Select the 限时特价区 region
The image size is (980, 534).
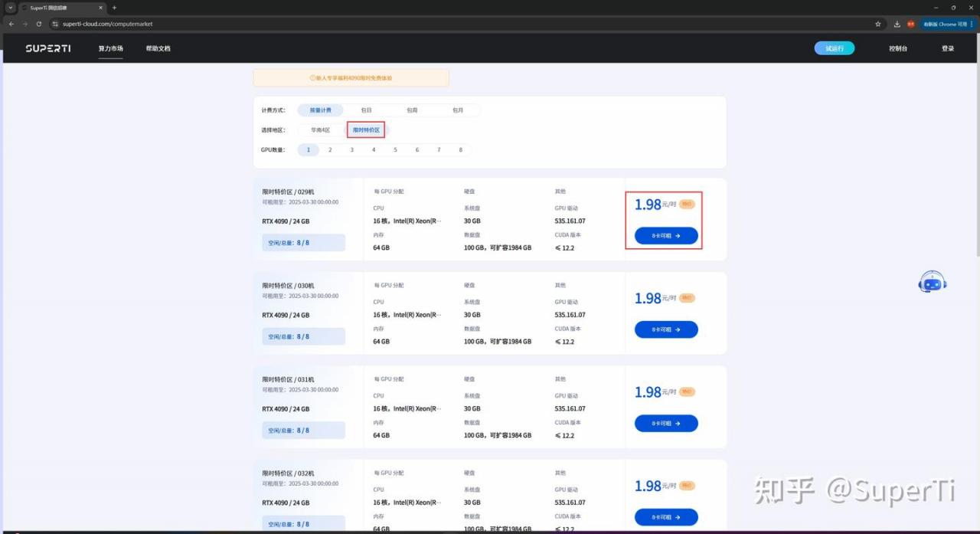coord(366,130)
